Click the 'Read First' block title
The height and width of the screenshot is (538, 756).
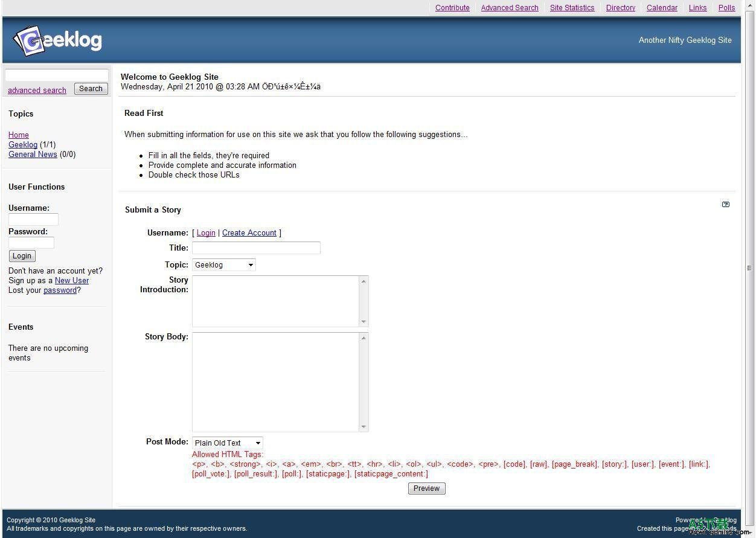(x=144, y=113)
